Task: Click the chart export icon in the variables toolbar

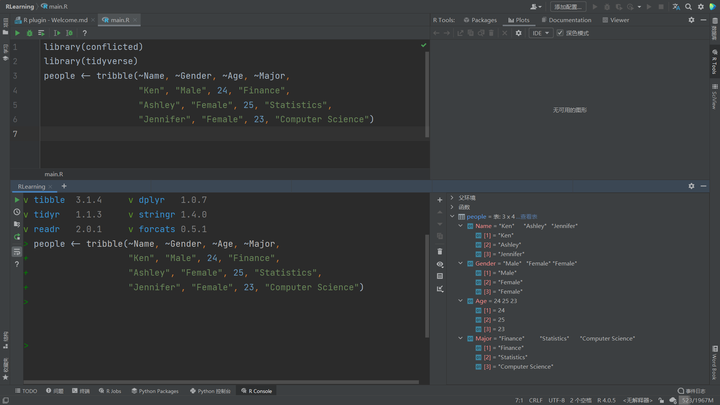Action: click(x=439, y=289)
